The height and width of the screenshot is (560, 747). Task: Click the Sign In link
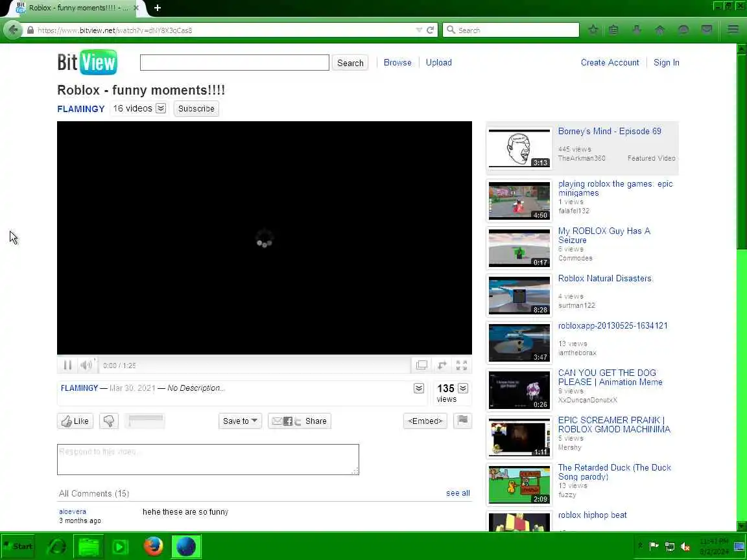(x=667, y=62)
